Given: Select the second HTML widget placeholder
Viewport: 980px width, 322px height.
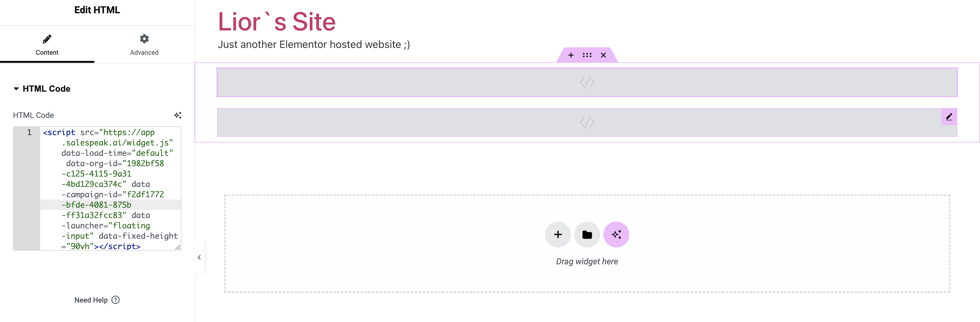Looking at the screenshot, I should click(x=587, y=122).
